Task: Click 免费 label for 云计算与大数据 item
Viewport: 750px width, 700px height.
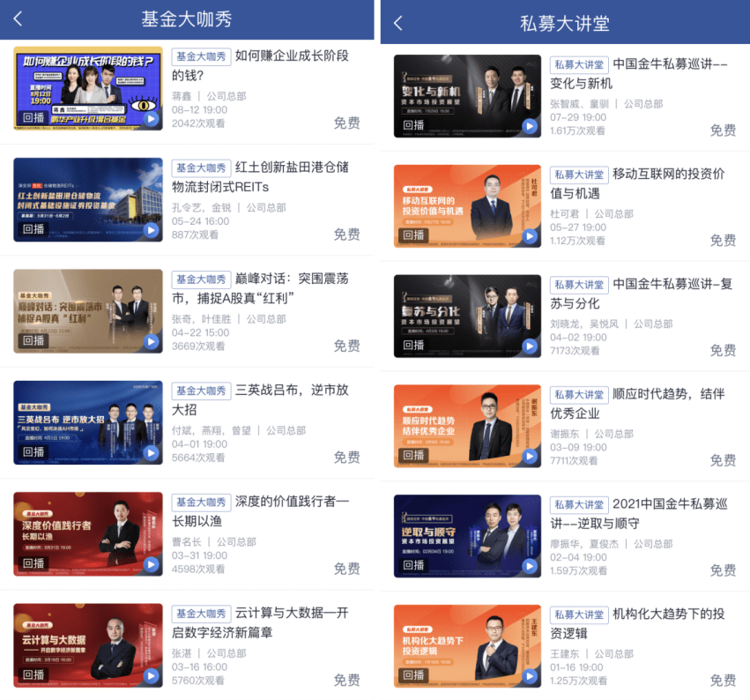Action: pyautogui.click(x=346, y=680)
